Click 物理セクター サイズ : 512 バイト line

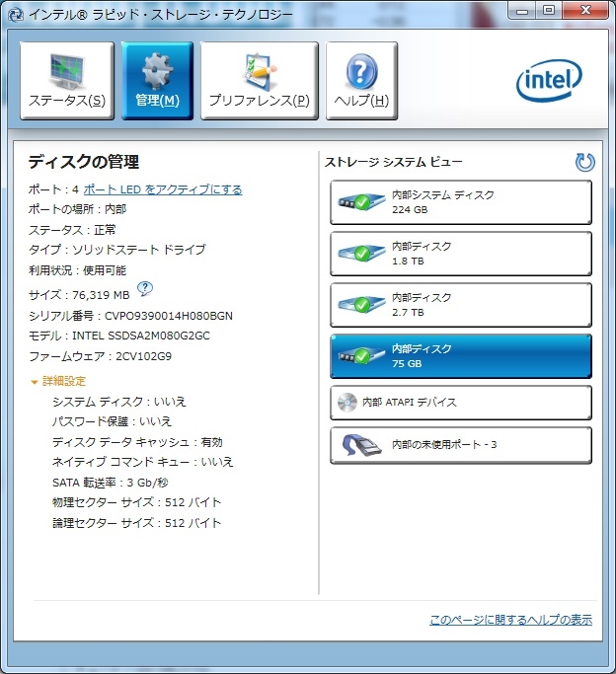[x=136, y=502]
